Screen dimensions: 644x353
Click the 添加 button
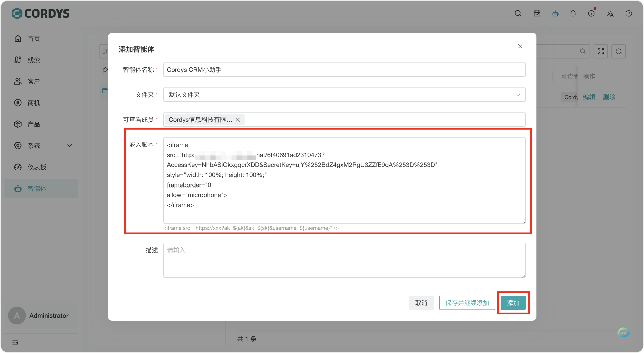(x=513, y=303)
